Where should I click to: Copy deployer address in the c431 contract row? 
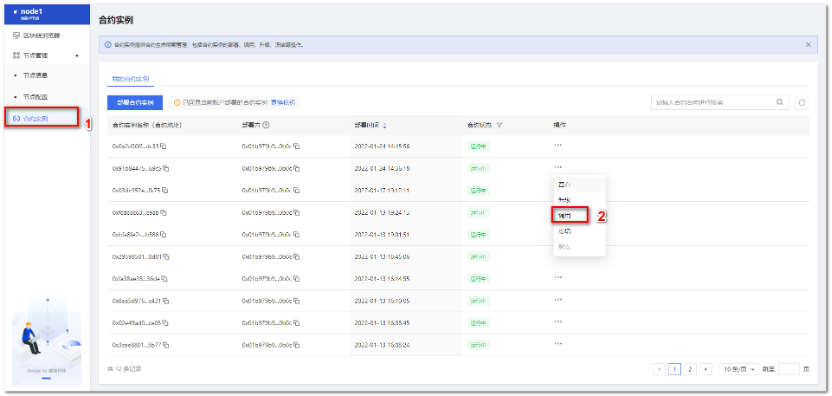pos(297,301)
